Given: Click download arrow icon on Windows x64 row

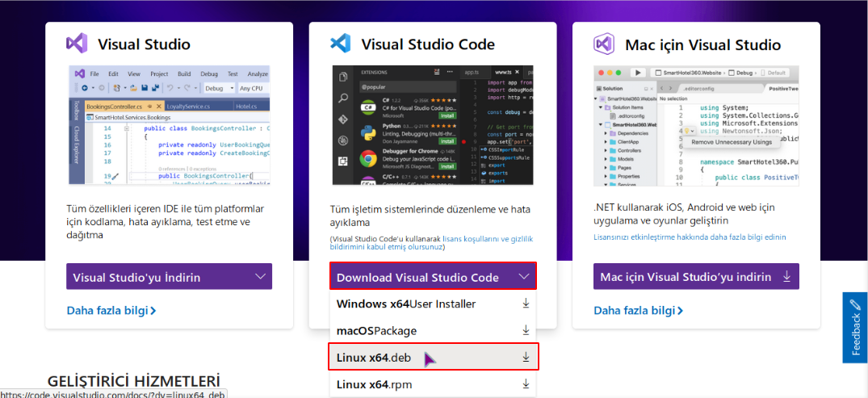Looking at the screenshot, I should (x=526, y=304).
